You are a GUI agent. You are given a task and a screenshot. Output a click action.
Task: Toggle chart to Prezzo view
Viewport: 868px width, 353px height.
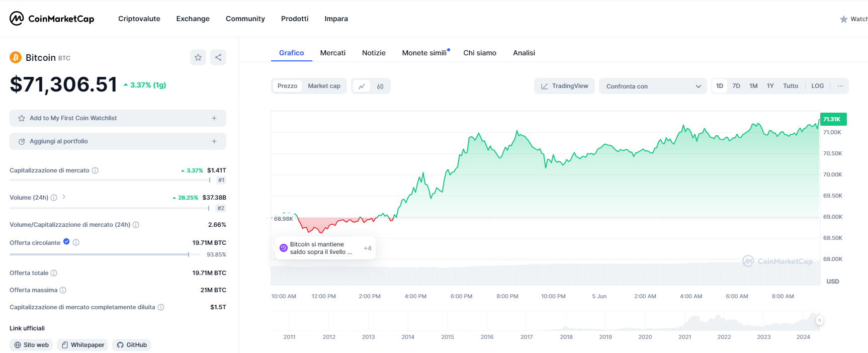(287, 86)
